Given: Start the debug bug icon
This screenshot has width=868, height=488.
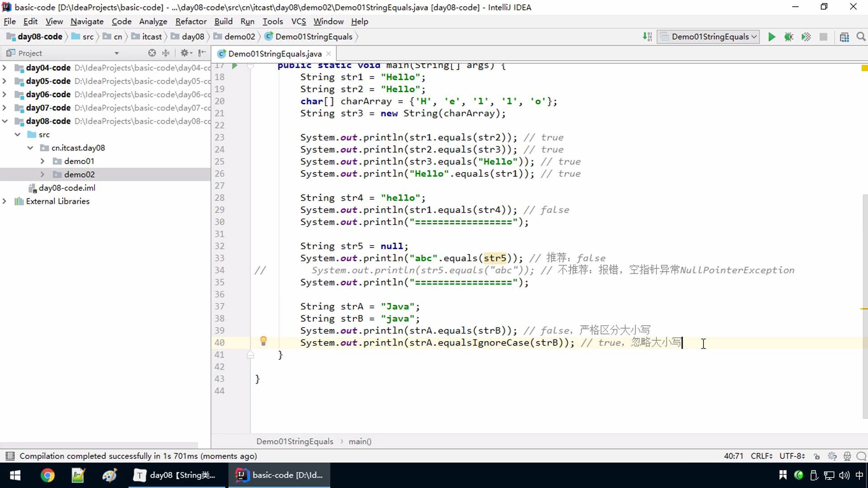Looking at the screenshot, I should click(x=789, y=37).
